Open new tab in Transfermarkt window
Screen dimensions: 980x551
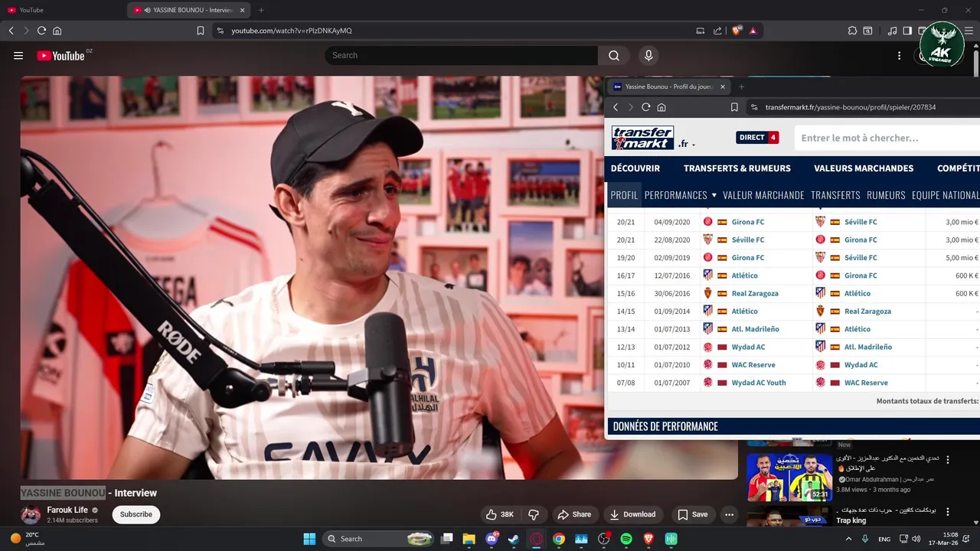click(741, 86)
